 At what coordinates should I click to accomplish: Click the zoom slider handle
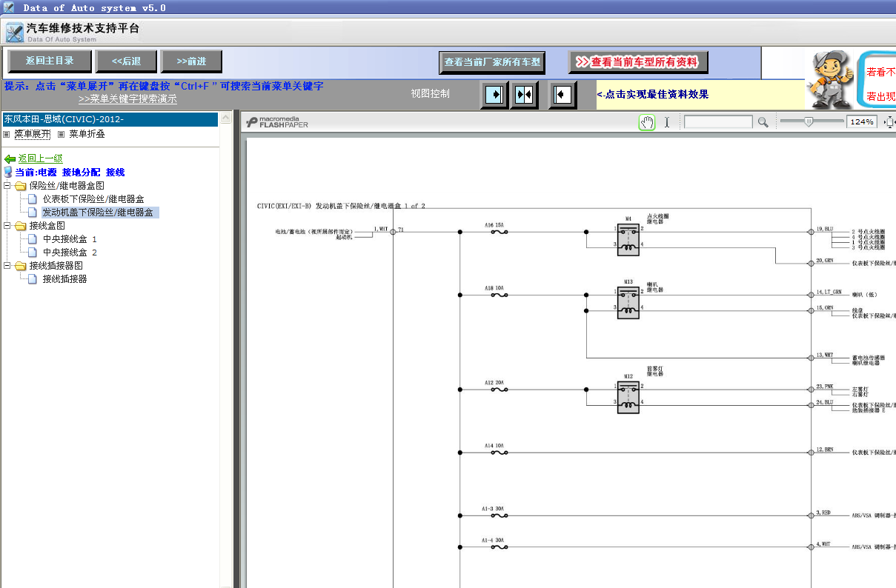pos(809,121)
